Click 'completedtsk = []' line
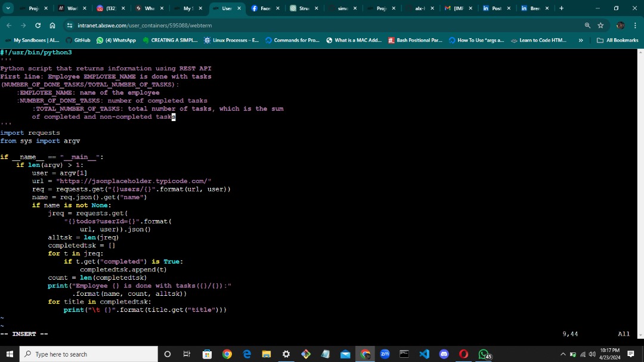 coord(81,245)
